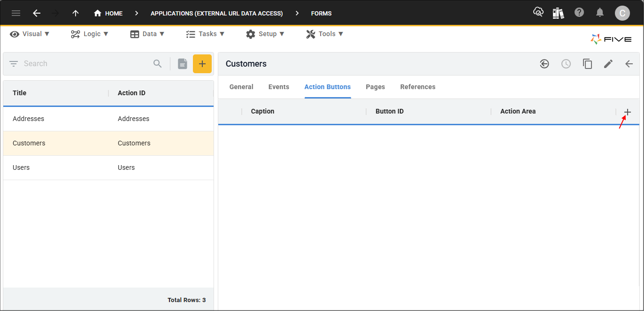Switch to the General tab
The width and height of the screenshot is (644, 311).
click(x=241, y=87)
